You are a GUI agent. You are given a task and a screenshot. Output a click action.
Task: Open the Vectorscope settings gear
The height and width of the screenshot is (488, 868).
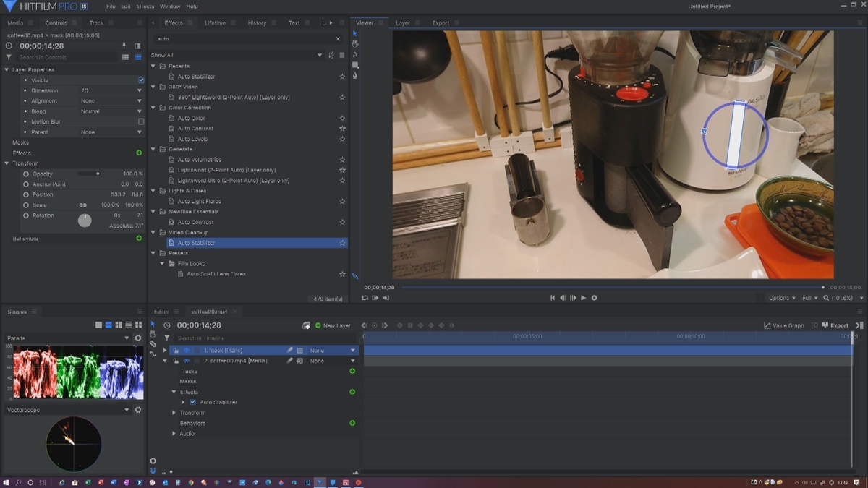click(x=138, y=410)
